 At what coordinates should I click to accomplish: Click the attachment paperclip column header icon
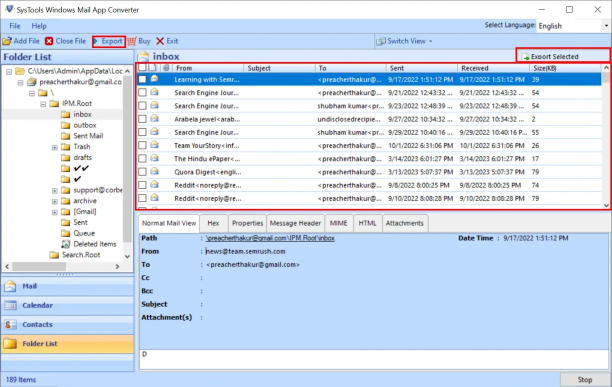166,67
